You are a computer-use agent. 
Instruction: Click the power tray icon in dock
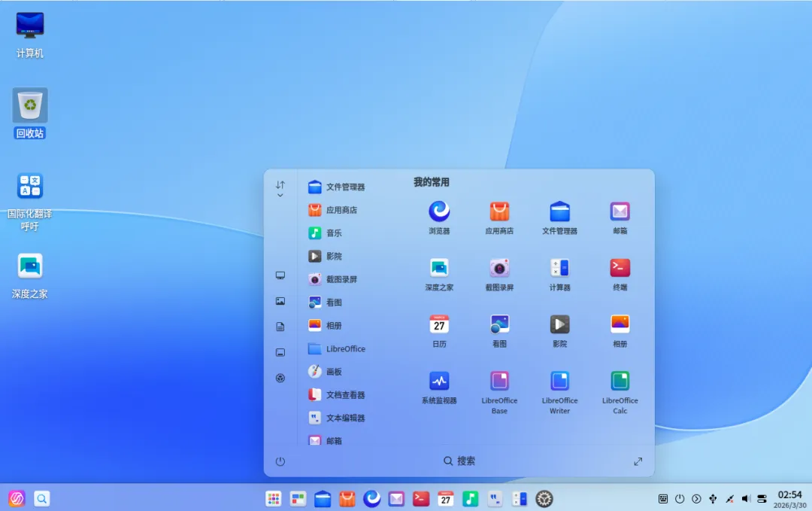click(680, 498)
